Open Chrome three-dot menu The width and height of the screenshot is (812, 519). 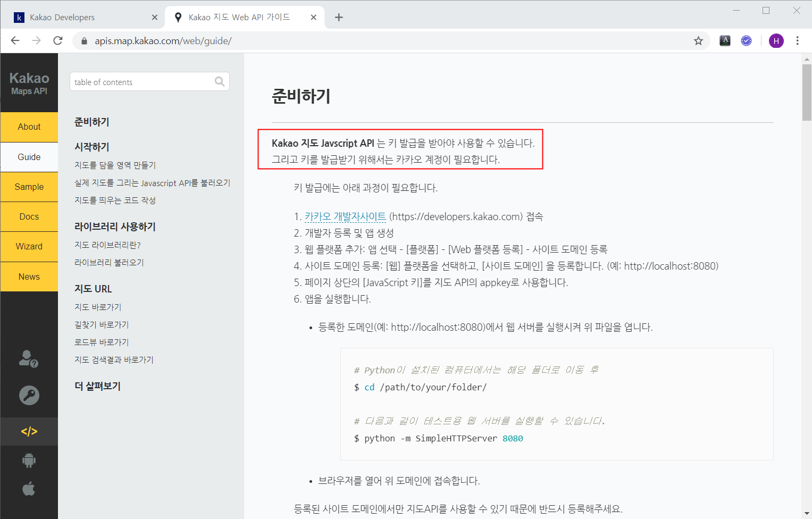click(x=797, y=41)
